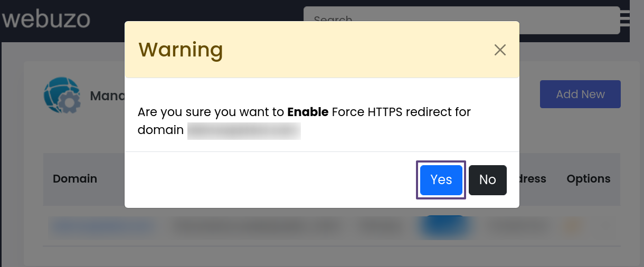Click the orange icon under Options
Image resolution: width=644 pixels, height=267 pixels.
[x=572, y=226]
